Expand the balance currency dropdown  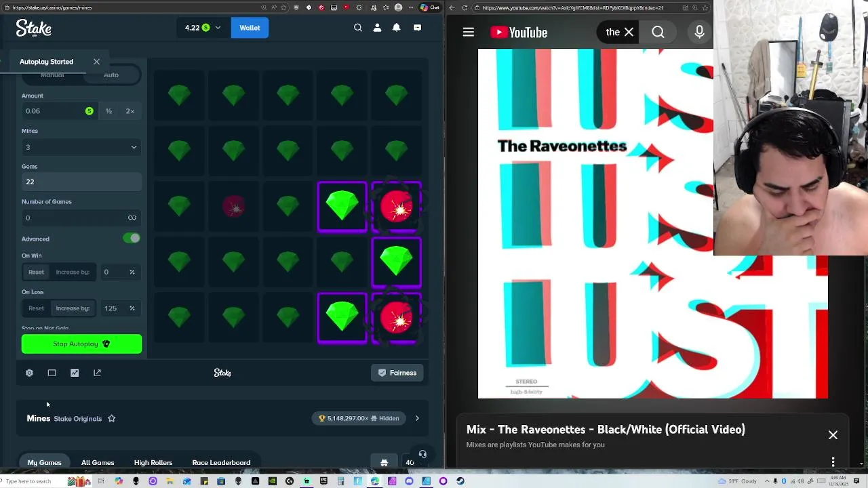pos(218,28)
